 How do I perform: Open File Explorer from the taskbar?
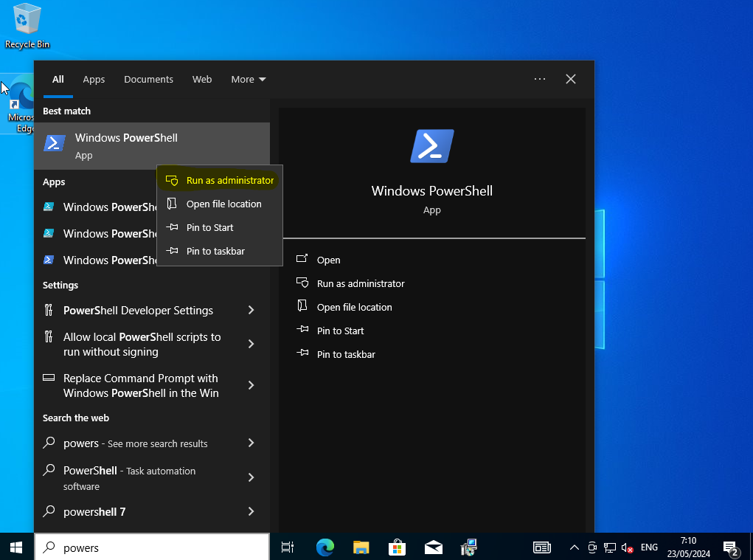[361, 547]
